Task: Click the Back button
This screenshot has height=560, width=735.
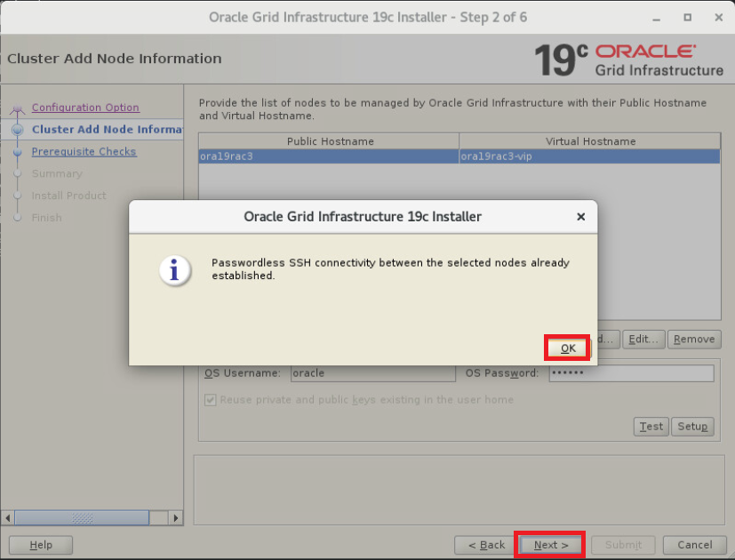Action: (x=485, y=545)
